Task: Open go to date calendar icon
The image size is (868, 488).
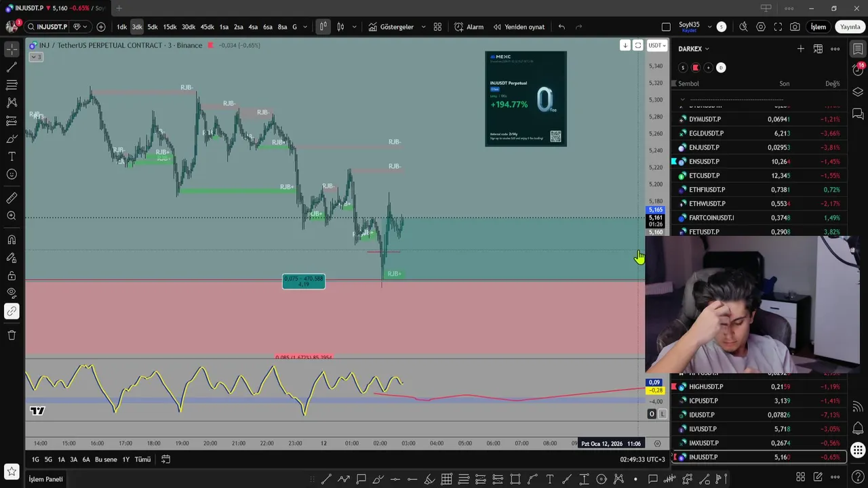Action: pyautogui.click(x=165, y=460)
